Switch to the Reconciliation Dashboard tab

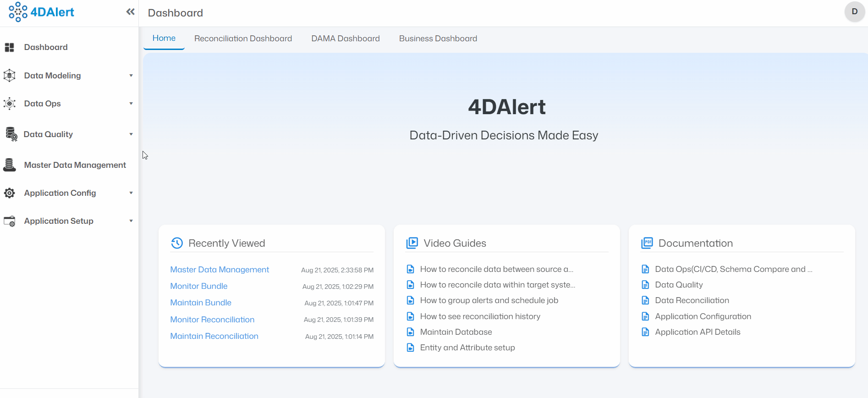click(x=243, y=39)
